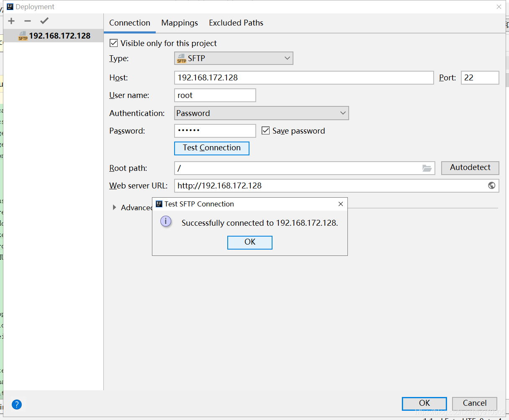Click the folder browse icon in Root path

pos(427,168)
